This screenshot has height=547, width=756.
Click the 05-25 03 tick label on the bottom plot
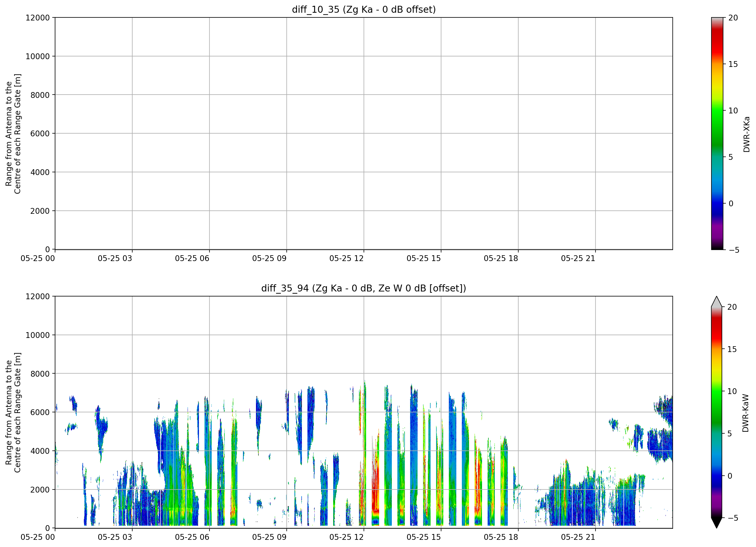[115, 537]
